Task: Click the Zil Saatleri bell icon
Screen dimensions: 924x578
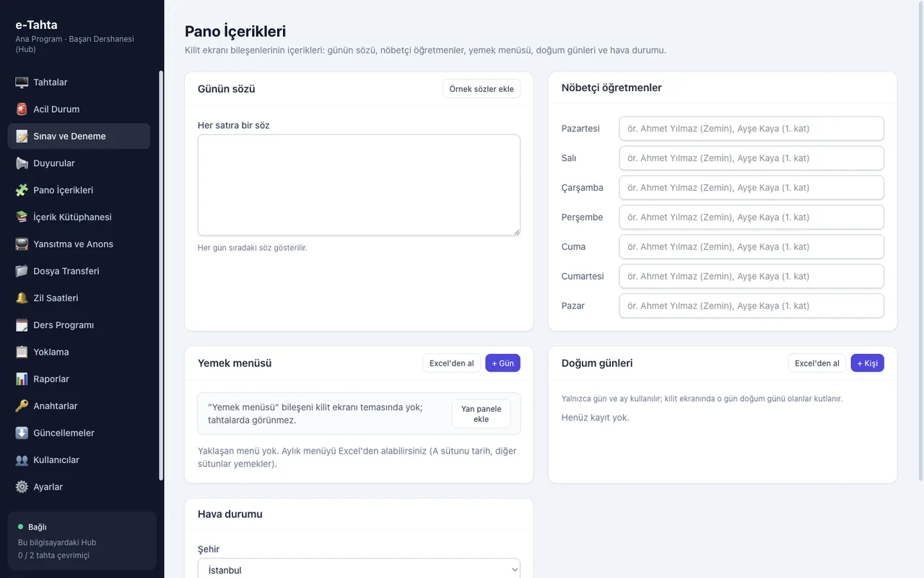Action: (x=22, y=298)
